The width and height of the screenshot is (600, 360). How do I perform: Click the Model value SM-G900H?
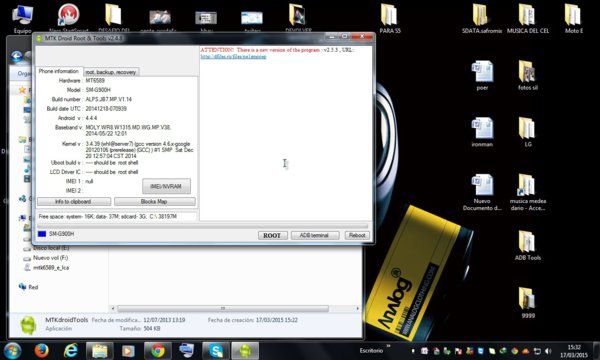pos(98,90)
